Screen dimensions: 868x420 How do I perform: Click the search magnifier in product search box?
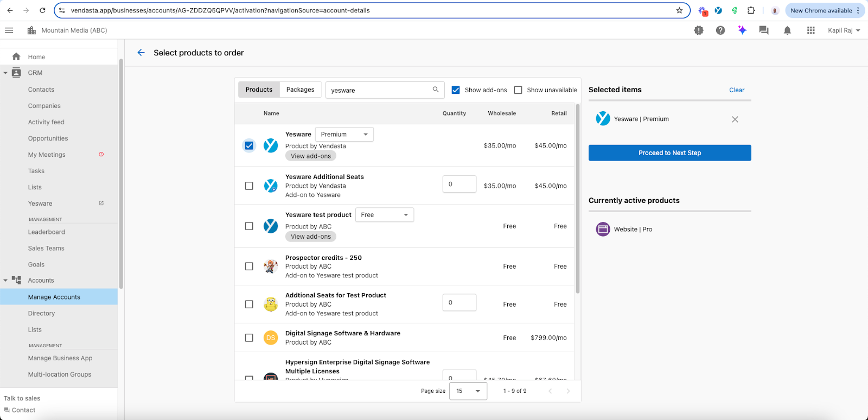[x=436, y=90]
